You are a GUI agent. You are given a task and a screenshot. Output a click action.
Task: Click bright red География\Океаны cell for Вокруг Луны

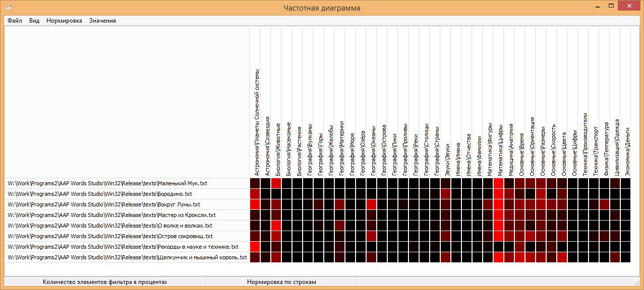coord(372,204)
